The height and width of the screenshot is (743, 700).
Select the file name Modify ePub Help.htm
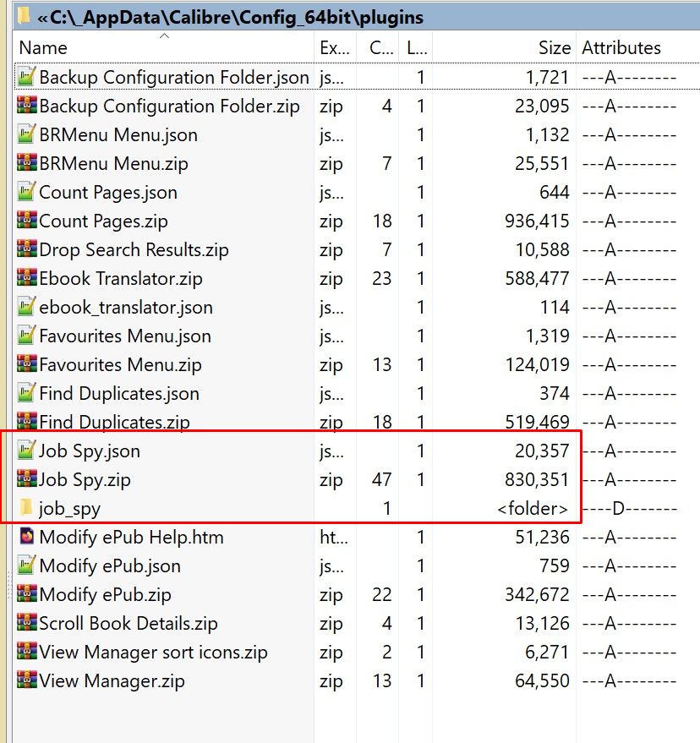click(x=131, y=538)
